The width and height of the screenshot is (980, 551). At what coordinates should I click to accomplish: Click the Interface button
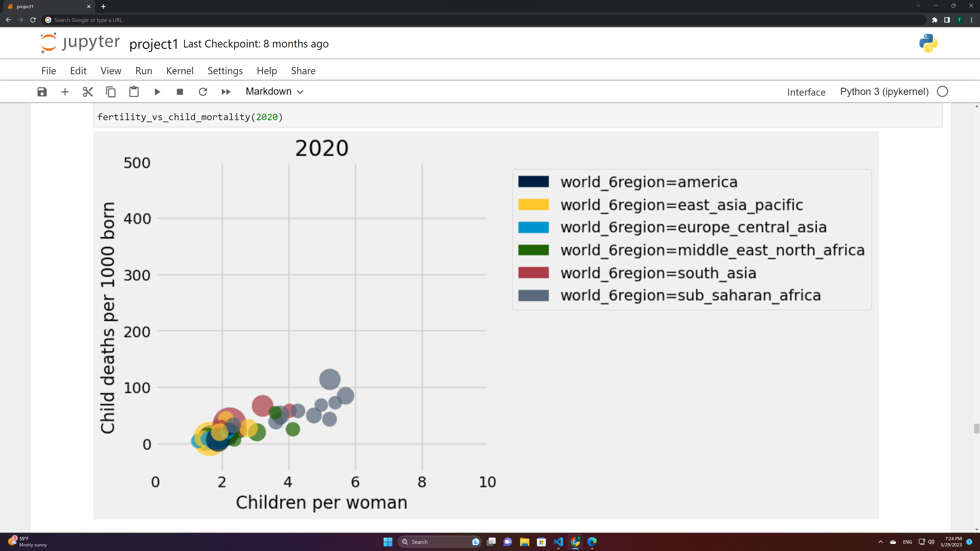[x=806, y=92]
